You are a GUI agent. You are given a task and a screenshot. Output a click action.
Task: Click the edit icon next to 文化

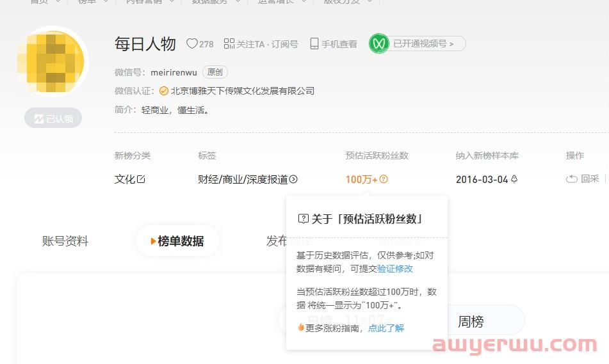click(x=141, y=179)
